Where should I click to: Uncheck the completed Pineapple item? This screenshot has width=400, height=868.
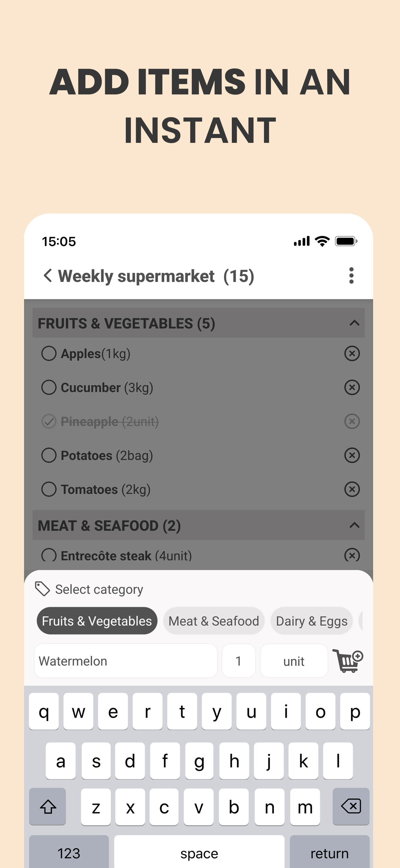click(49, 422)
